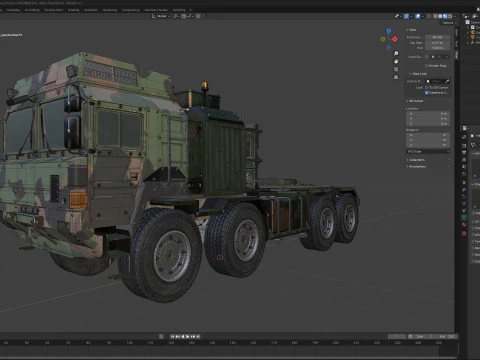Select solid shading mode
The height and width of the screenshot is (360, 480).
(x=440, y=16)
